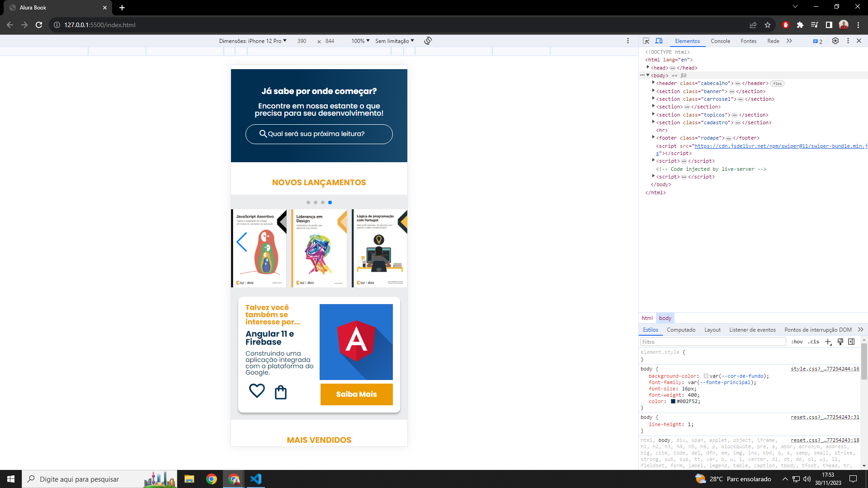
Task: Expand the section carrossel element
Action: point(653,99)
